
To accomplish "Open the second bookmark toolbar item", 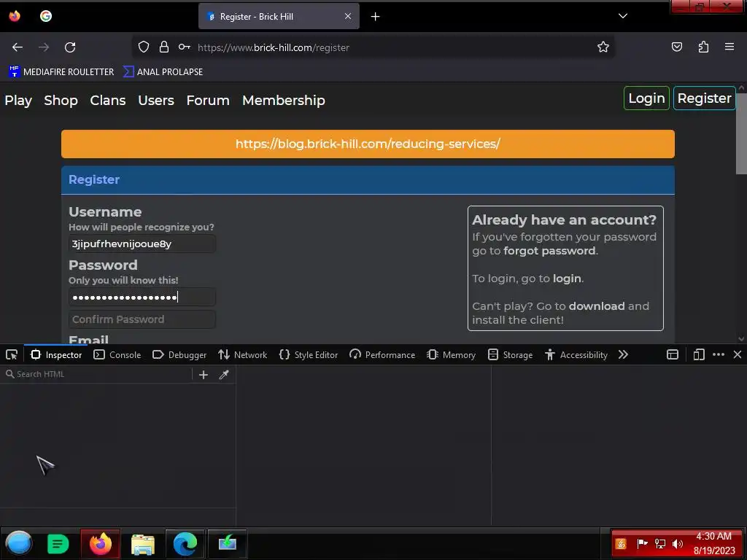I will [163, 72].
